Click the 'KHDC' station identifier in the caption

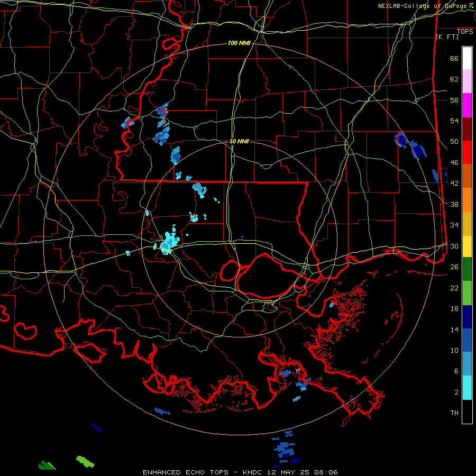tap(253, 472)
